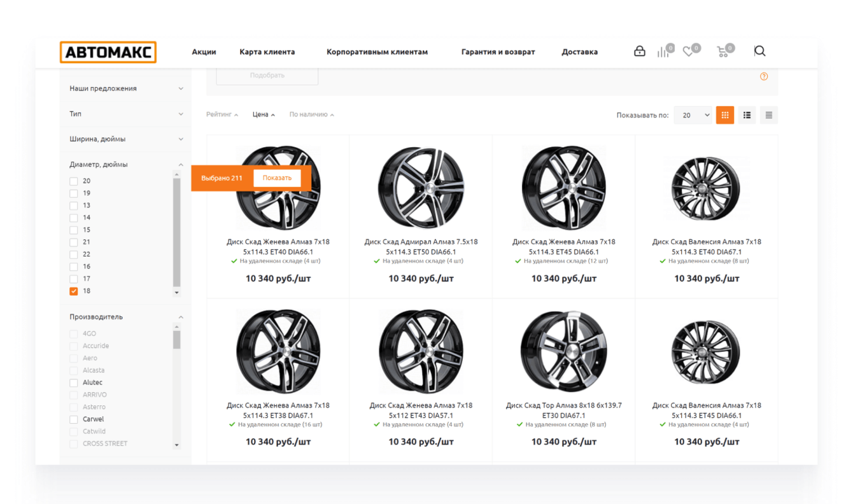Open the Акции menu item
This screenshot has height=504, width=853.
coord(204,52)
